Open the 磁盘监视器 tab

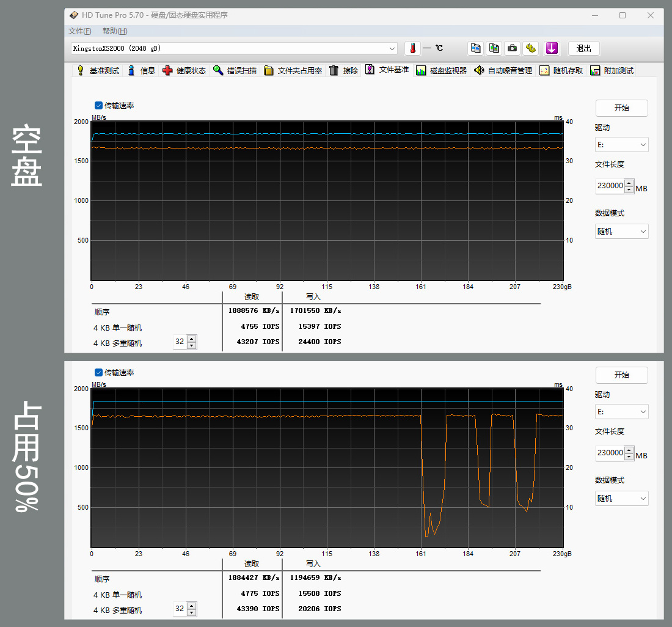click(x=442, y=71)
